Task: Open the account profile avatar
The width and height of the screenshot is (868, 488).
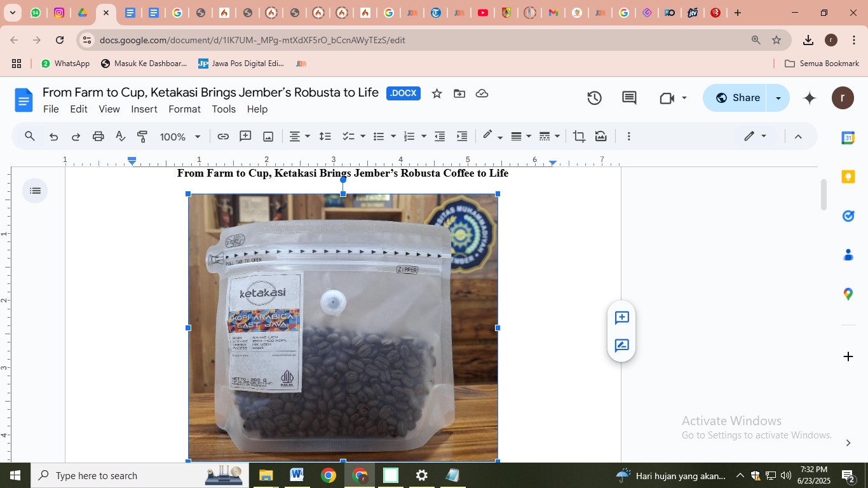Action: tap(843, 98)
